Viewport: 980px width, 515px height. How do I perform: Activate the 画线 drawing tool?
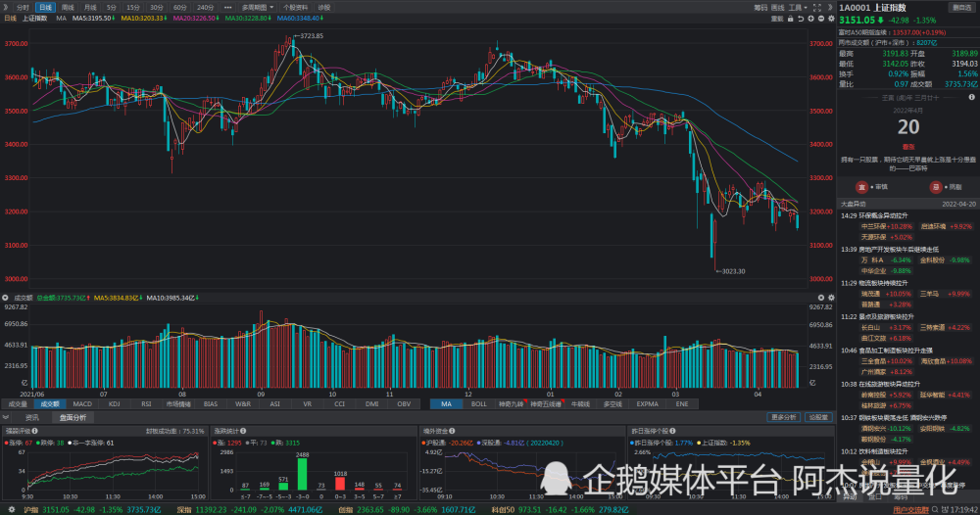777,8
